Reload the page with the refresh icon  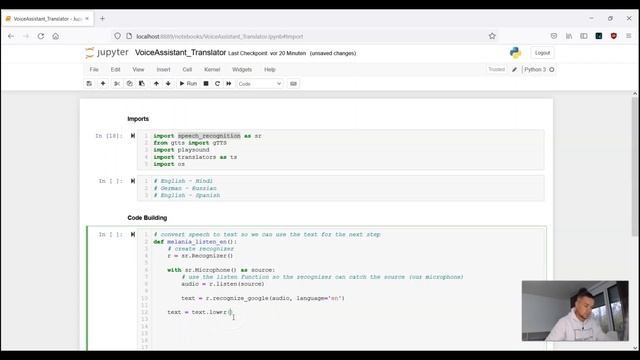click(x=41, y=36)
